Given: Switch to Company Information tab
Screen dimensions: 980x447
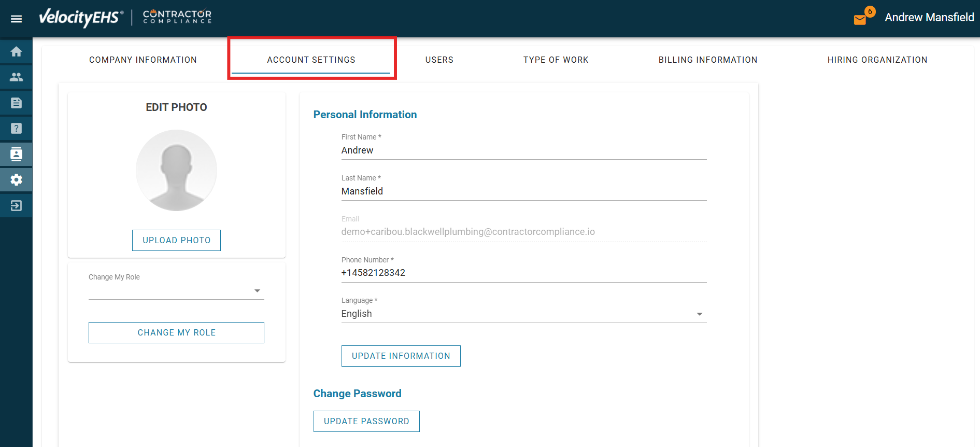Looking at the screenshot, I should point(143,60).
